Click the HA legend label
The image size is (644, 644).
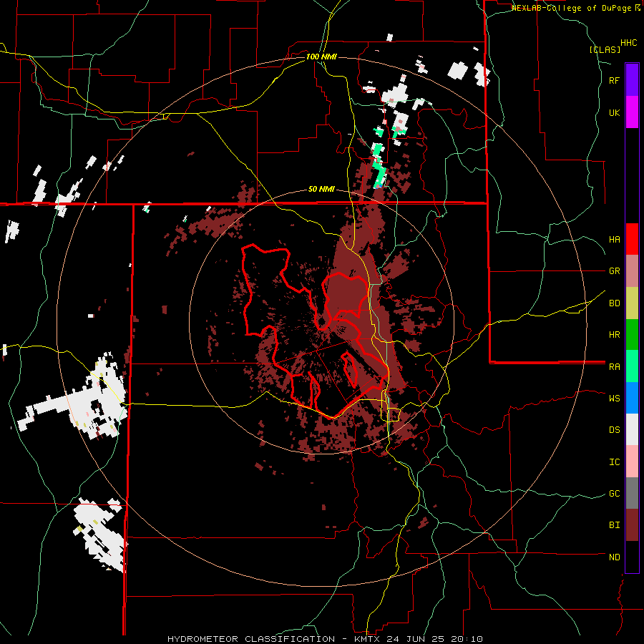pos(615,240)
